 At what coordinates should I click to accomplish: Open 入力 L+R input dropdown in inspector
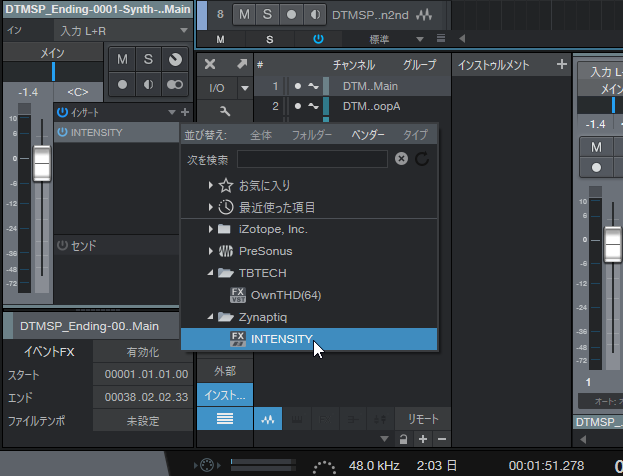[123, 31]
